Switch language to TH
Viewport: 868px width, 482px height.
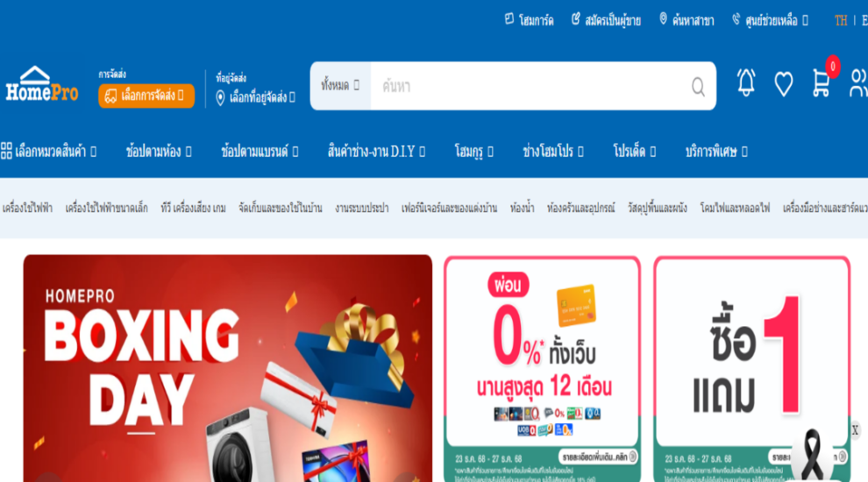pos(840,20)
